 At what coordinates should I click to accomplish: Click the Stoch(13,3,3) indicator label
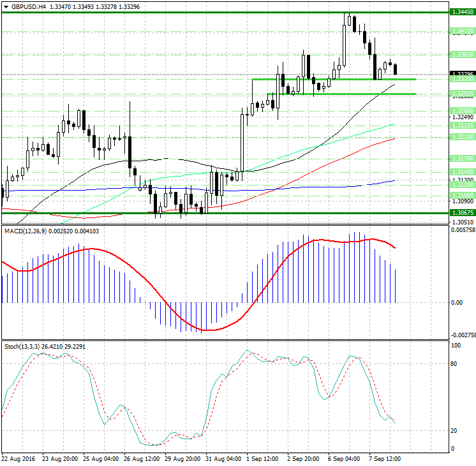(22, 346)
